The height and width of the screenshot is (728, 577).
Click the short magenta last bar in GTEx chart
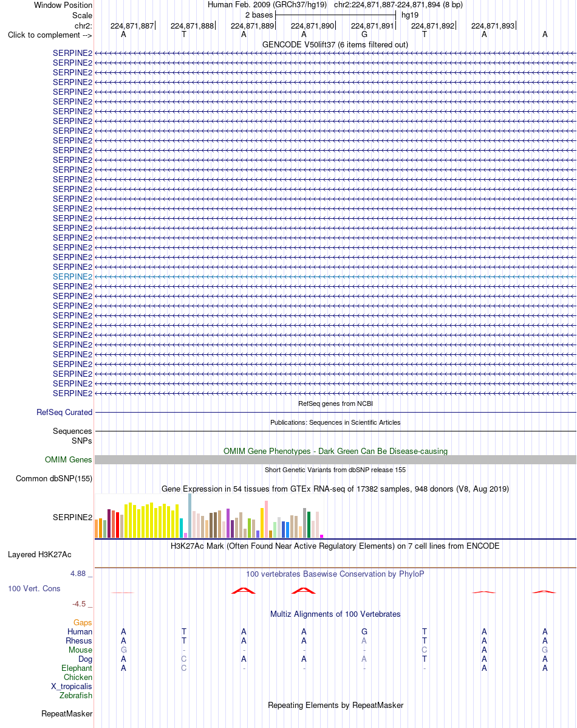coord(322,536)
